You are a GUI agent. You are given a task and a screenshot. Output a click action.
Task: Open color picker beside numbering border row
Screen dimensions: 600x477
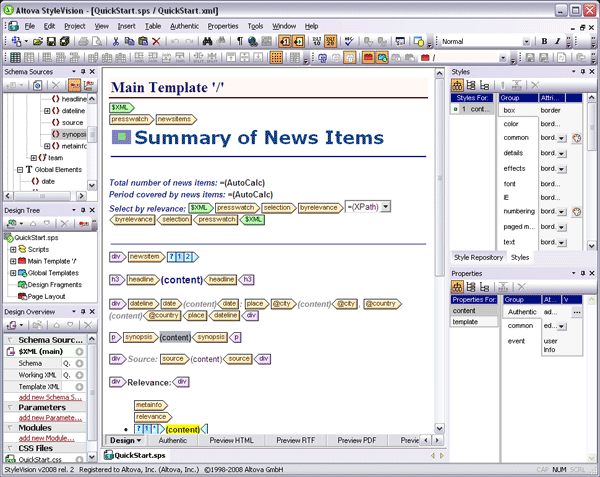click(x=576, y=212)
